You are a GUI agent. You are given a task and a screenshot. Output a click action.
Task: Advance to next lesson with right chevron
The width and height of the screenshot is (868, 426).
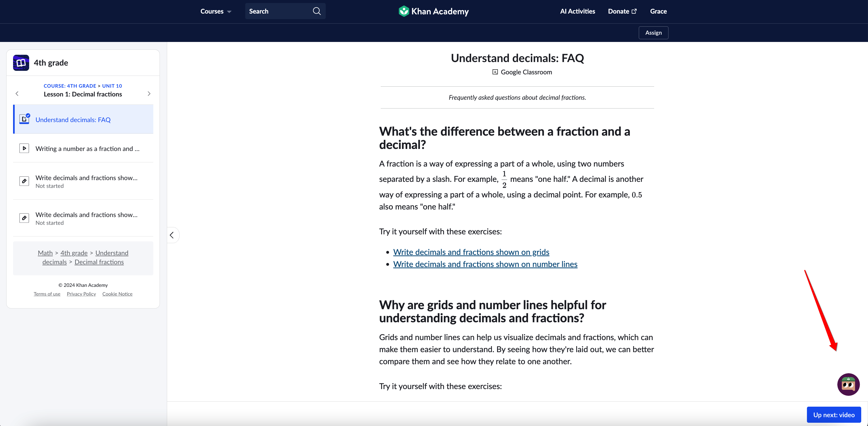click(x=149, y=94)
